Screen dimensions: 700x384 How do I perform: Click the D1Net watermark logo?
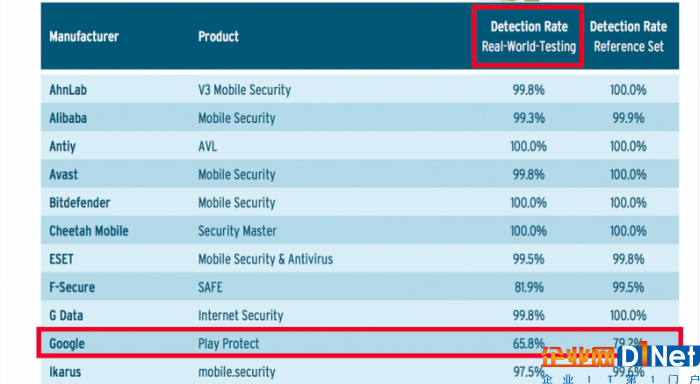point(621,362)
